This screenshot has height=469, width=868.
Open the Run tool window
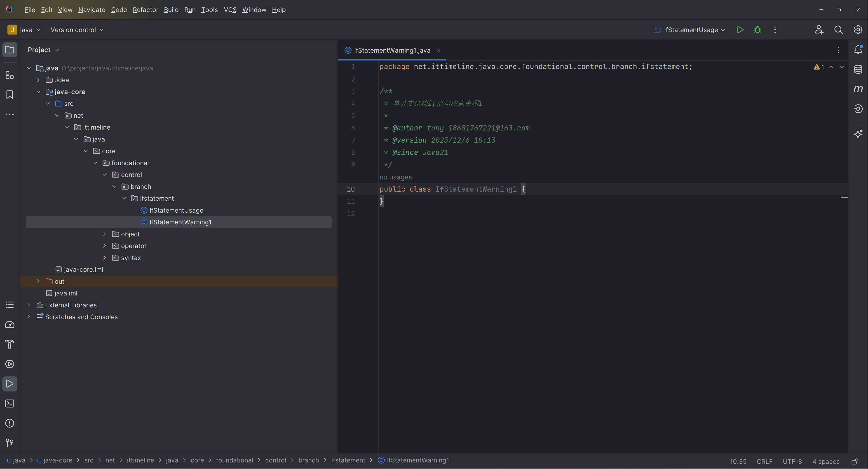[x=10, y=384]
